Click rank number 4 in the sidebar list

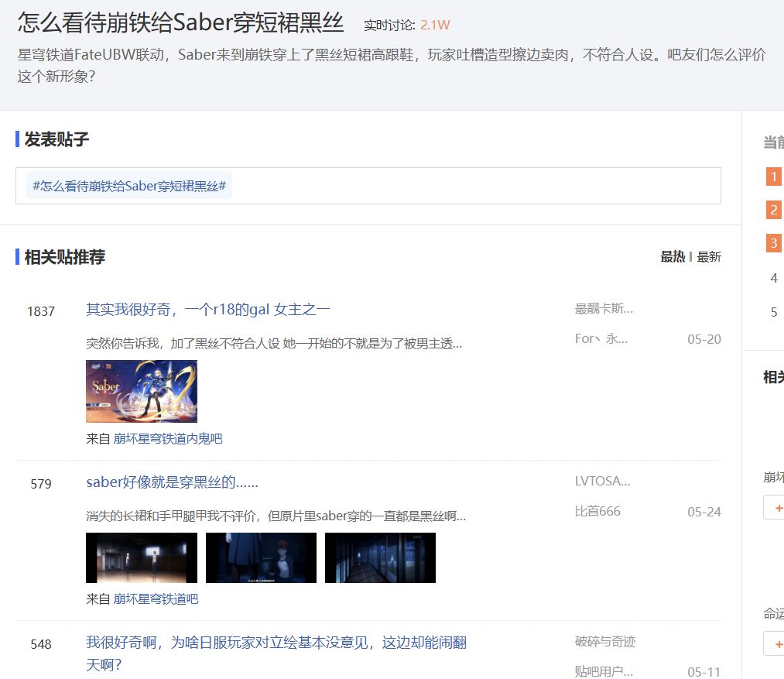(x=773, y=278)
